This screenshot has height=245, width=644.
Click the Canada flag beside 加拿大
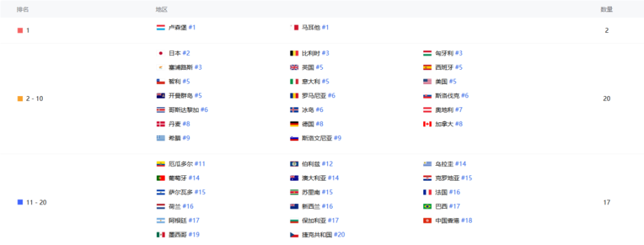[x=427, y=124]
